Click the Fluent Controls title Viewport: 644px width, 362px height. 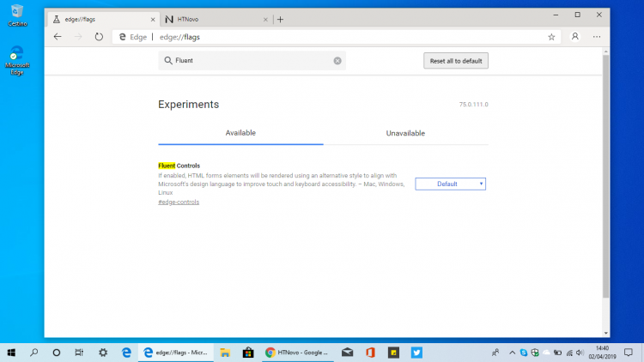tap(179, 166)
